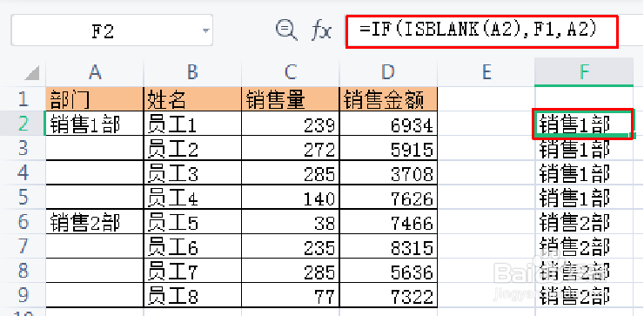The image size is (644, 316).
Task: Select cell 员工6
Action: point(192,246)
